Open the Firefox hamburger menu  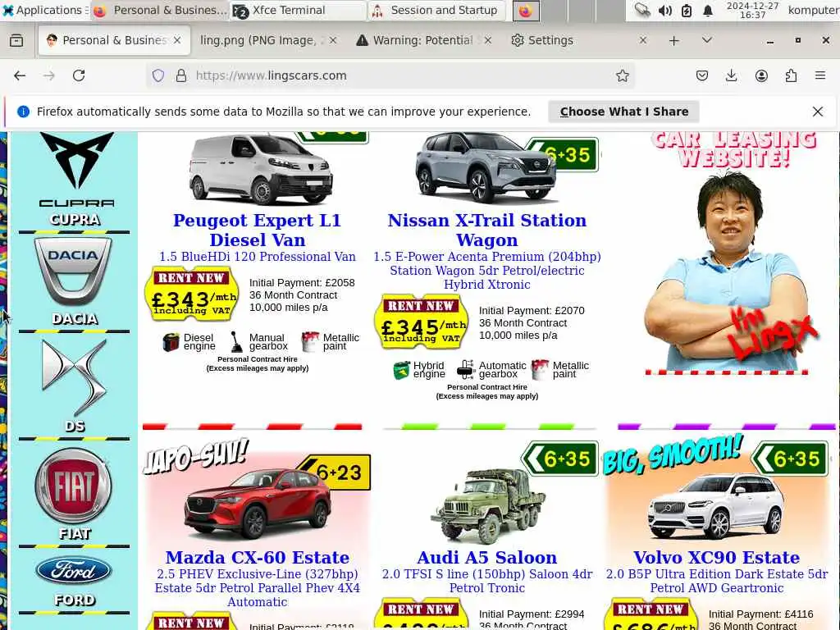820,75
